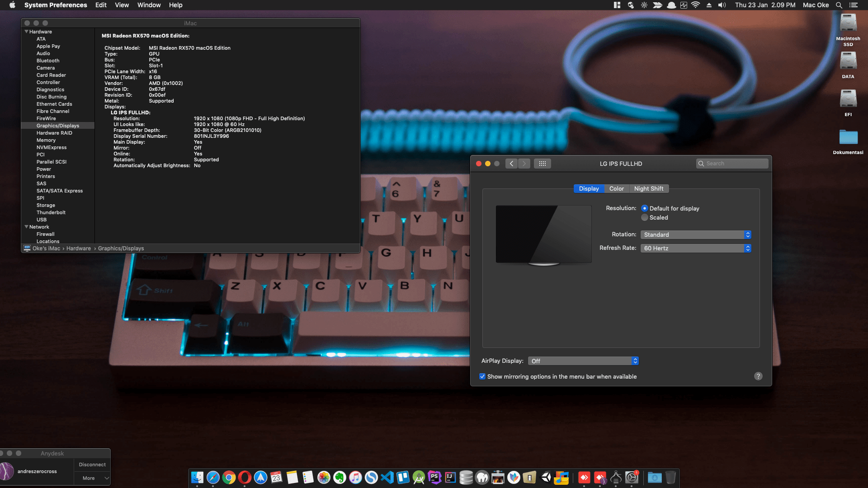868x488 pixels.
Task: Click Disconnect in Anydesk window
Action: (92, 465)
